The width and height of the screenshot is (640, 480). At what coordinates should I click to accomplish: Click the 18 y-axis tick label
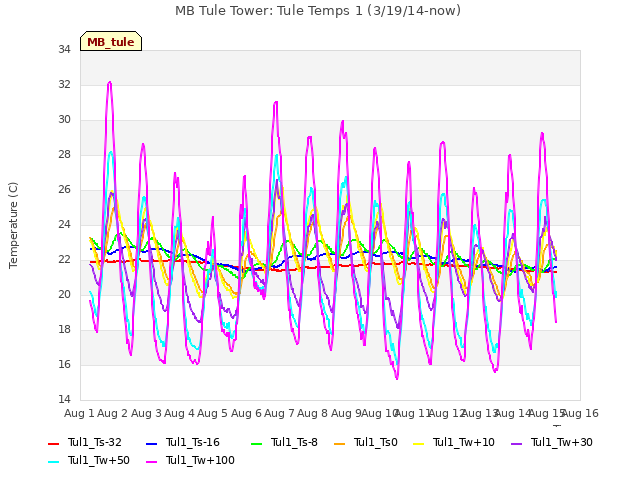click(64, 330)
